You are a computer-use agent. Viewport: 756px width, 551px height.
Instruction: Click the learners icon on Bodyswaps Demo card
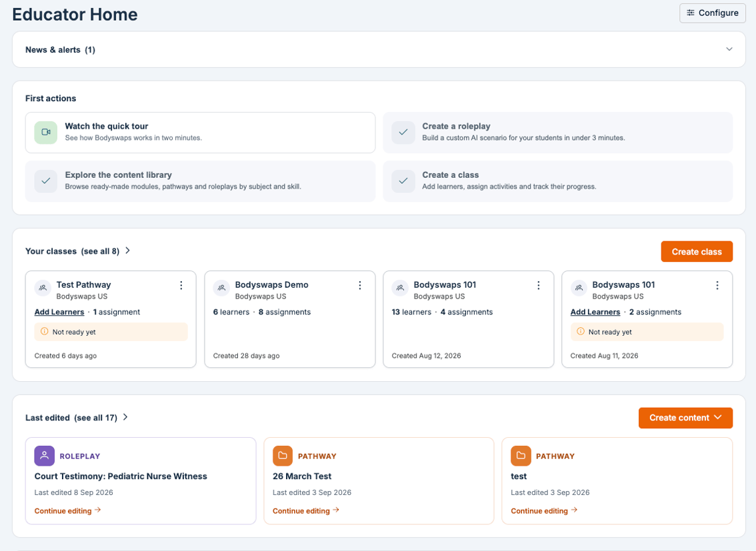[x=222, y=288]
